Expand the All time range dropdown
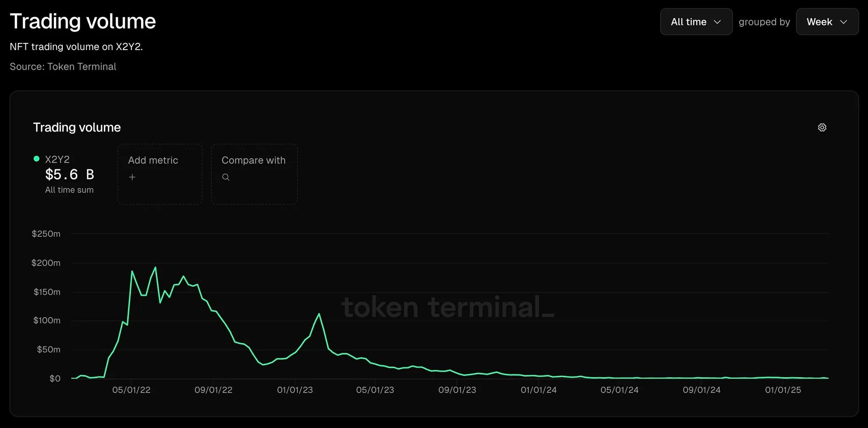 (696, 22)
